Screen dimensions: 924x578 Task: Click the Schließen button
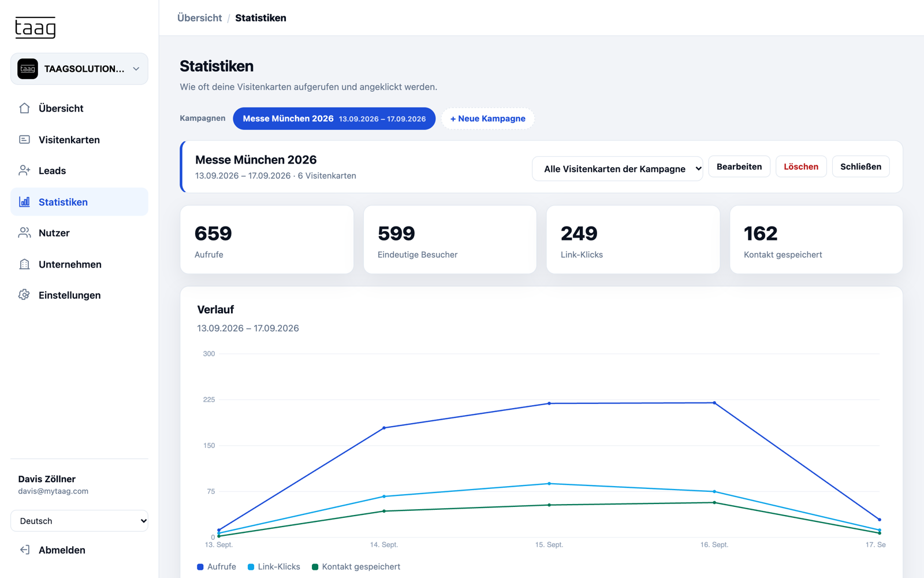coord(860,166)
